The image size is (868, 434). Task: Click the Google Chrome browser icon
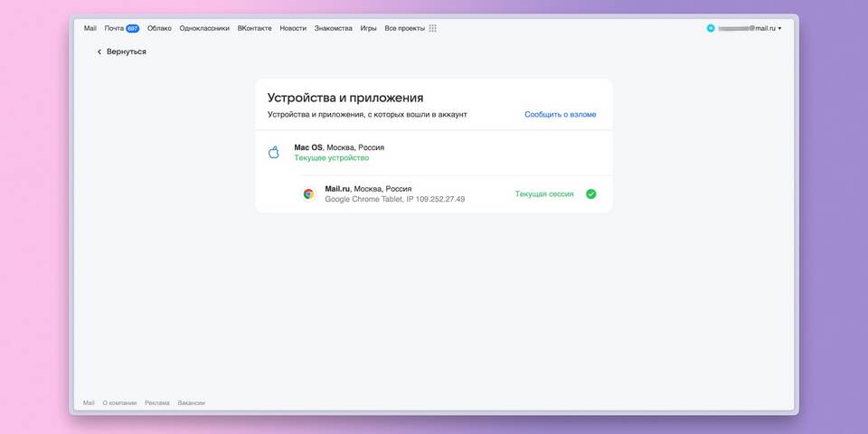[308, 193]
